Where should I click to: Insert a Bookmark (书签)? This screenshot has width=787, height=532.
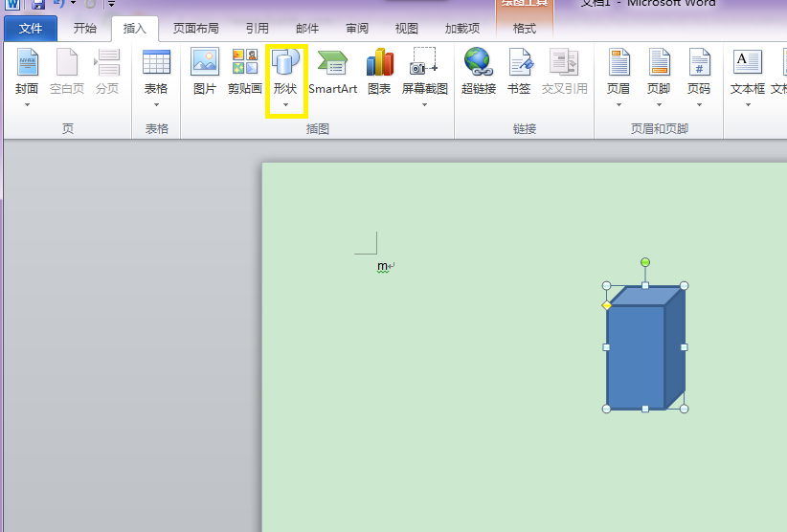519,72
